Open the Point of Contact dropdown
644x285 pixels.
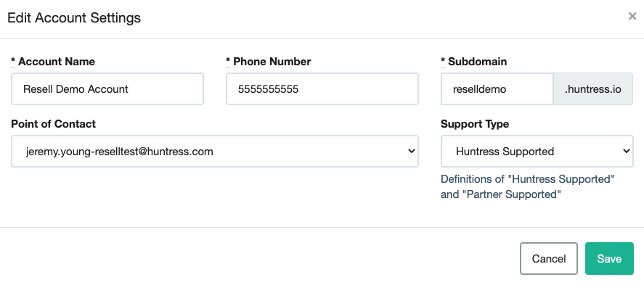215,152
